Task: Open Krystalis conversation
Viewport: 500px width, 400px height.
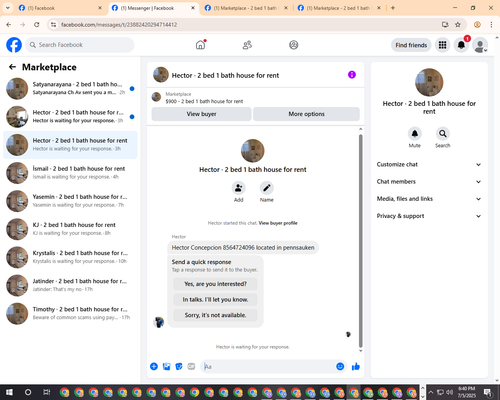Action: [70, 257]
